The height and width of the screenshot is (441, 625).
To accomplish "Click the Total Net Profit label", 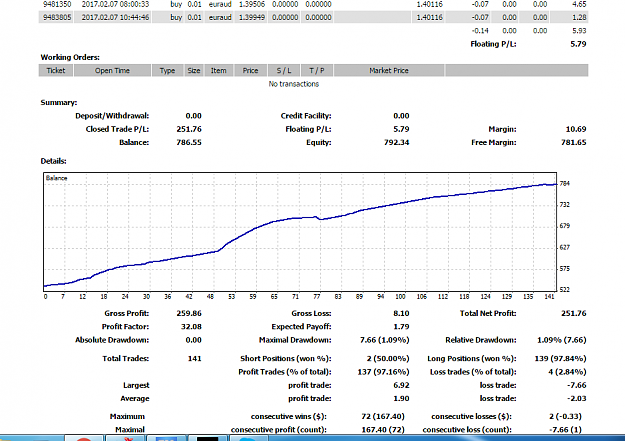I will coord(488,313).
